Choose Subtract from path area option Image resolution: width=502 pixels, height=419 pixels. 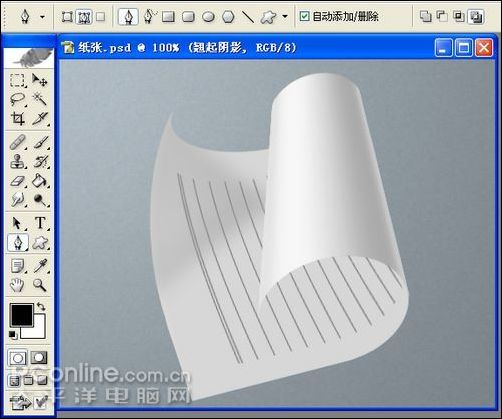click(x=442, y=16)
